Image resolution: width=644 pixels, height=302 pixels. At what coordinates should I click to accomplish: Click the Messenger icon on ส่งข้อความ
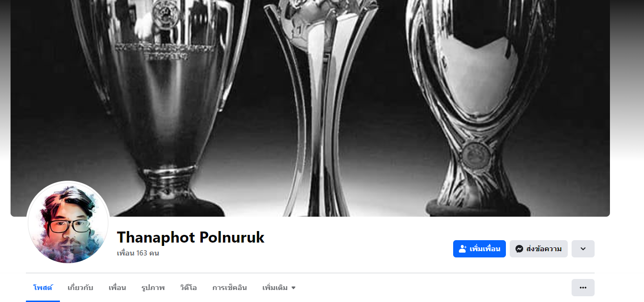pos(519,249)
